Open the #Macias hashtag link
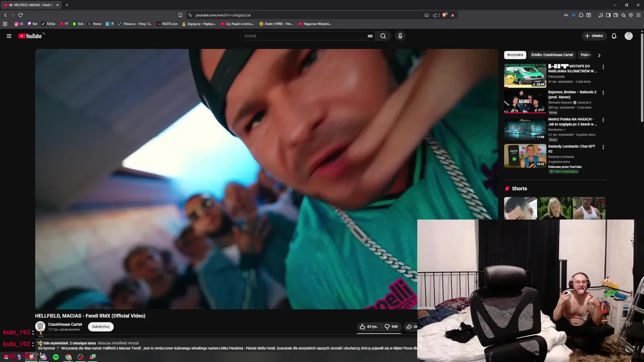This screenshot has width=644, height=362. (104, 343)
